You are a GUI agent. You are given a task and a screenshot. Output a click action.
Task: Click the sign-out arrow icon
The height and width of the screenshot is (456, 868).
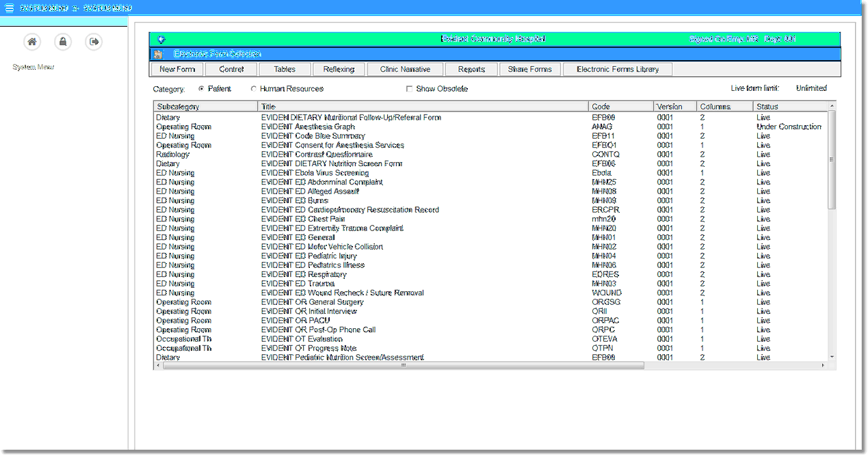94,42
